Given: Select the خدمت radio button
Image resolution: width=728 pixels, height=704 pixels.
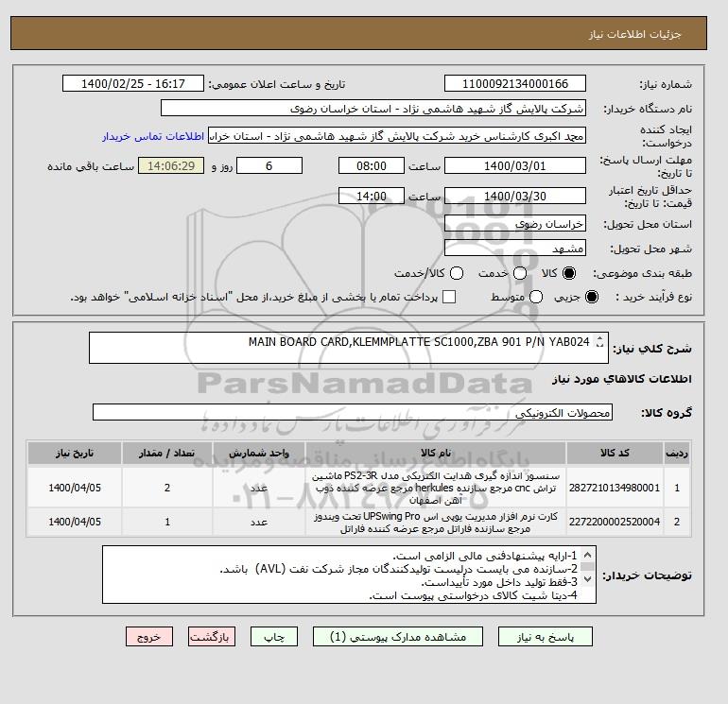Looking at the screenshot, I should click(x=520, y=273).
